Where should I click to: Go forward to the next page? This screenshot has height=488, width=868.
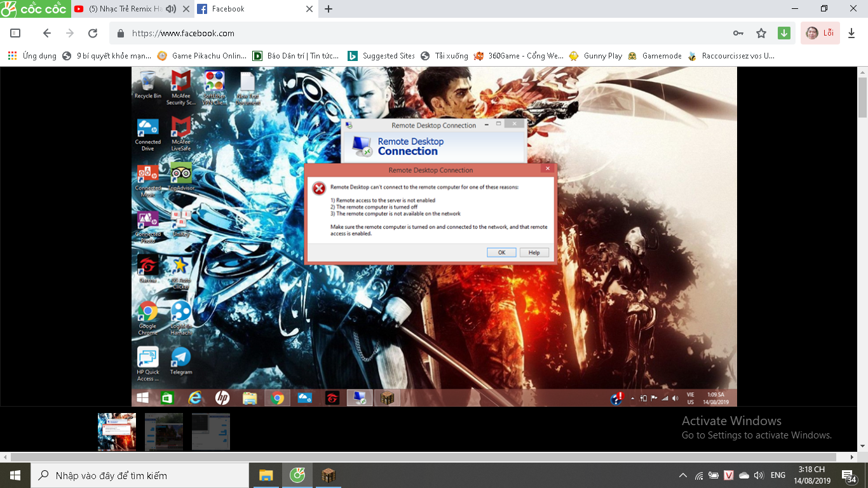coord(70,33)
